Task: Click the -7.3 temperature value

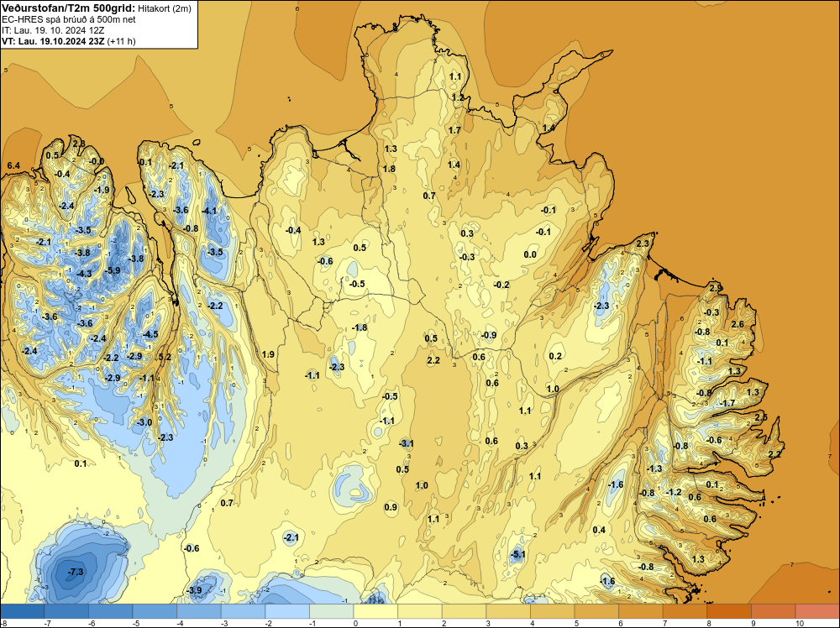Action: pyautogui.click(x=76, y=572)
